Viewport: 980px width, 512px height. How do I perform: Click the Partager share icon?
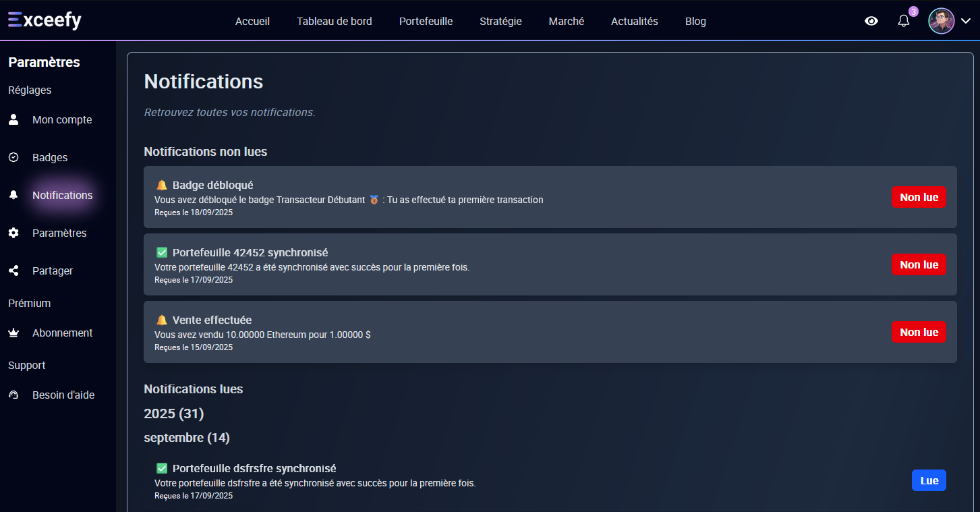(x=13, y=271)
